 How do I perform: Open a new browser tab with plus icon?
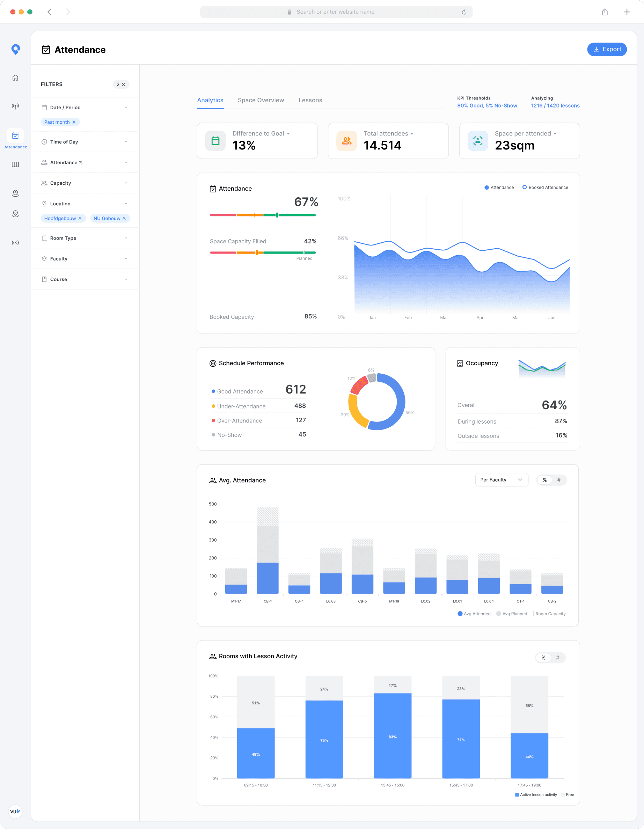pos(627,12)
